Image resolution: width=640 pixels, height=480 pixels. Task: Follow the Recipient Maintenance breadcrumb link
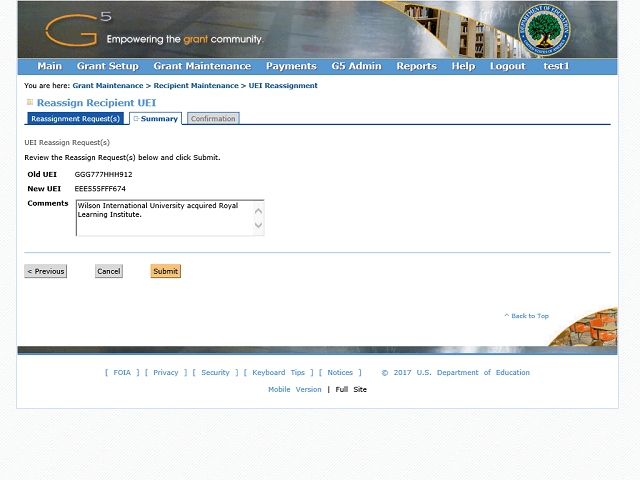196,86
